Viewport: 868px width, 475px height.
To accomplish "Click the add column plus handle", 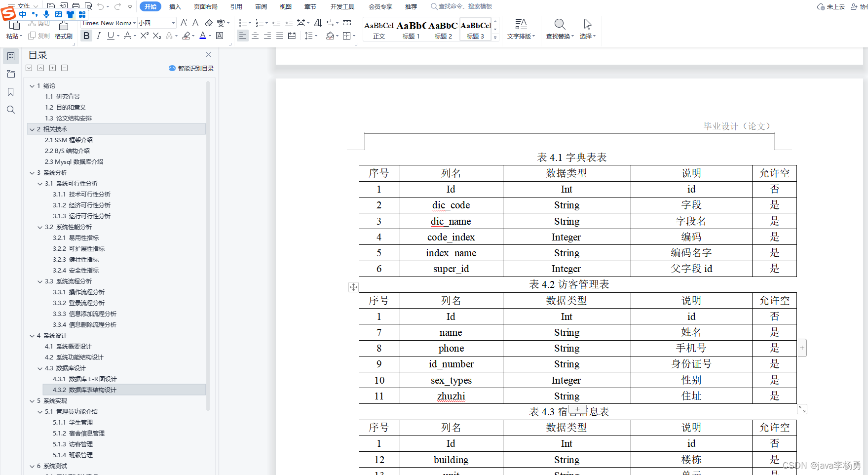I will point(802,348).
